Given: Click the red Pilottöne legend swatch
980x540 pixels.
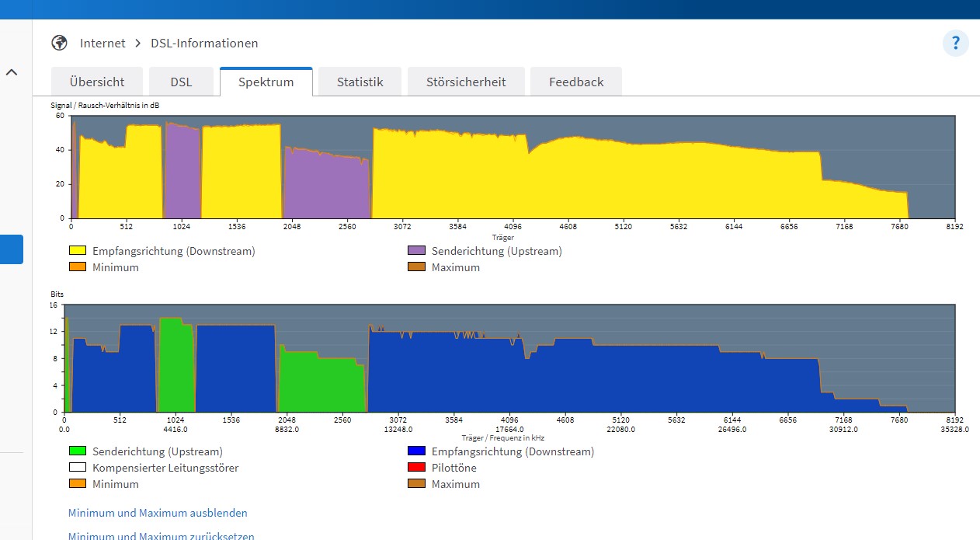Looking at the screenshot, I should [417, 467].
